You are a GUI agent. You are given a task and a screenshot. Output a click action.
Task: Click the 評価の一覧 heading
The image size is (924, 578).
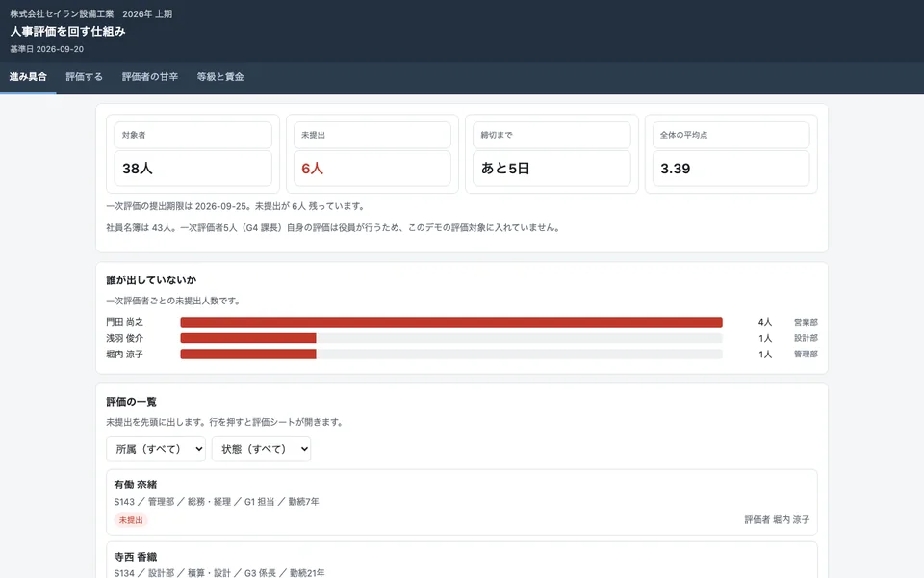click(x=131, y=402)
